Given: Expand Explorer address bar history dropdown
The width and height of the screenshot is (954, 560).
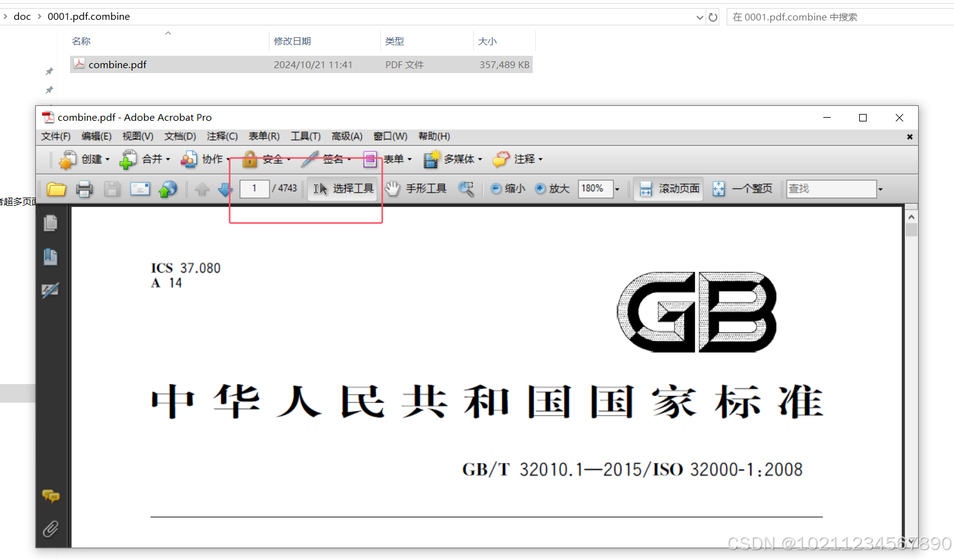Looking at the screenshot, I should pos(699,17).
